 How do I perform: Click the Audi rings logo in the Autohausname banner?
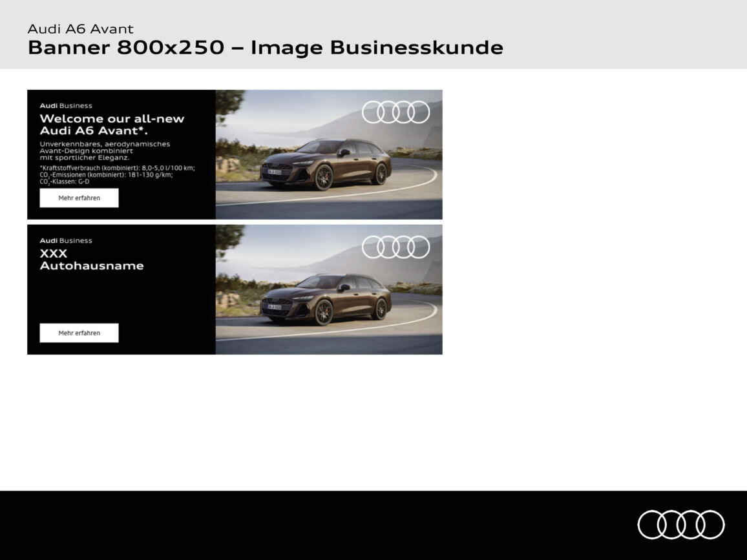[395, 247]
